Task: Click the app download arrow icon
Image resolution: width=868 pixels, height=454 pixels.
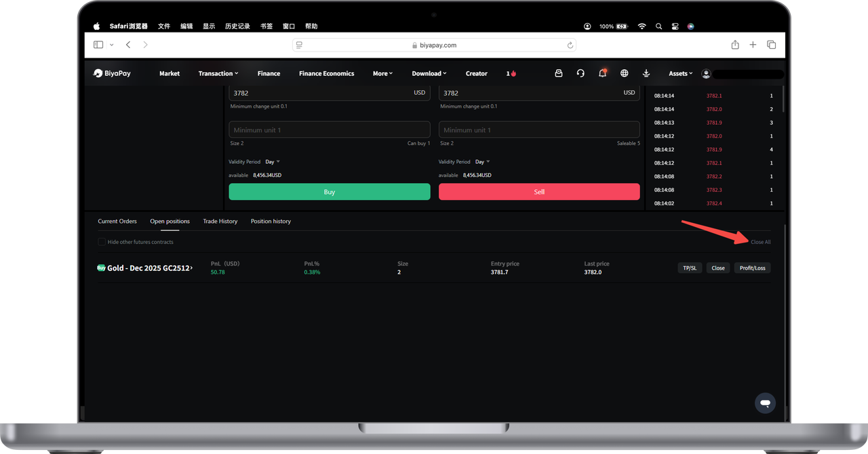Action: (646, 73)
